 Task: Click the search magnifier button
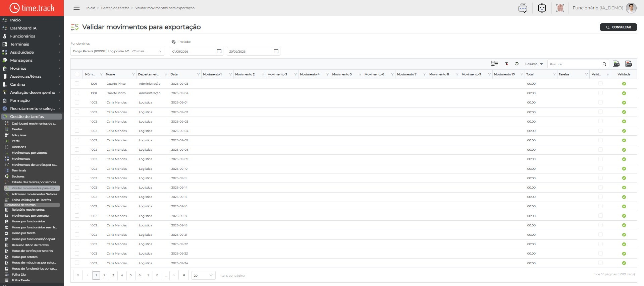[x=604, y=64]
